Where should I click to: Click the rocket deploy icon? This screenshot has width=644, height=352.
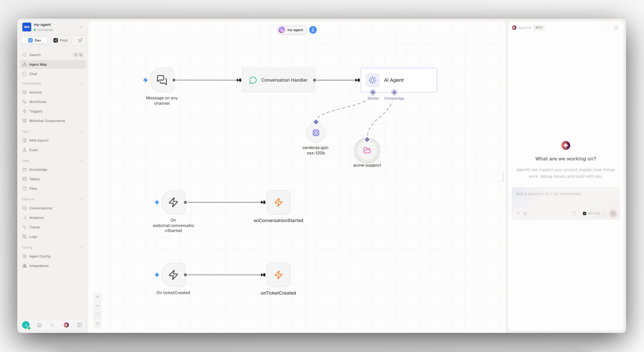pos(80,40)
